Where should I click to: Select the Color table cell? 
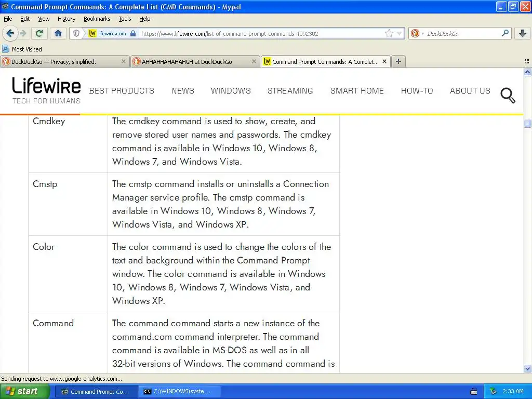tap(68, 274)
